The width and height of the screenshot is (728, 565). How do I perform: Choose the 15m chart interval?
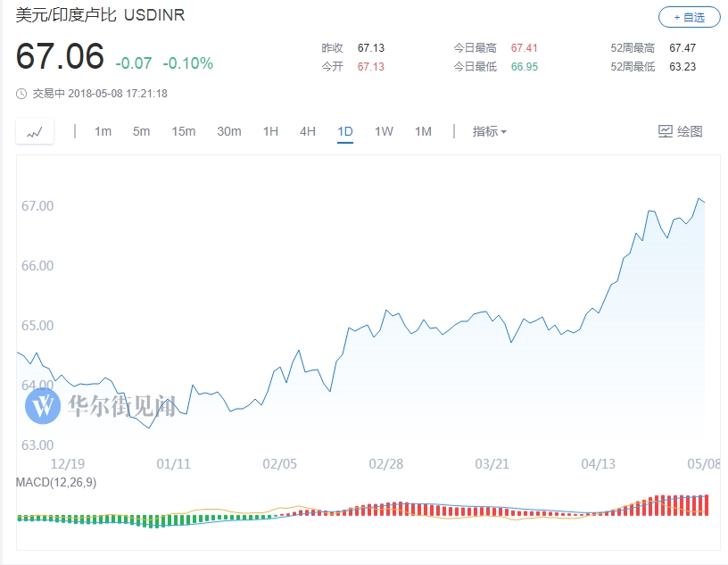tap(183, 131)
